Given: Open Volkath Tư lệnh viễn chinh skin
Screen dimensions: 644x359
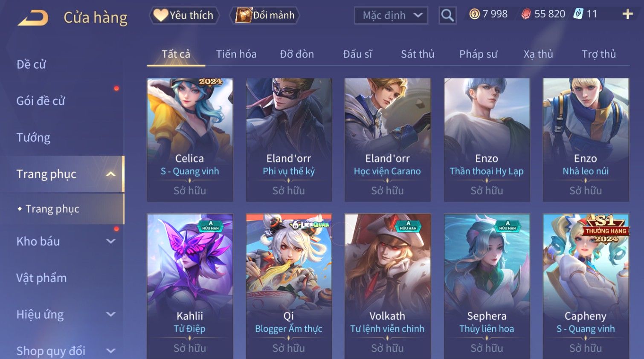Looking at the screenshot, I should [388, 286].
